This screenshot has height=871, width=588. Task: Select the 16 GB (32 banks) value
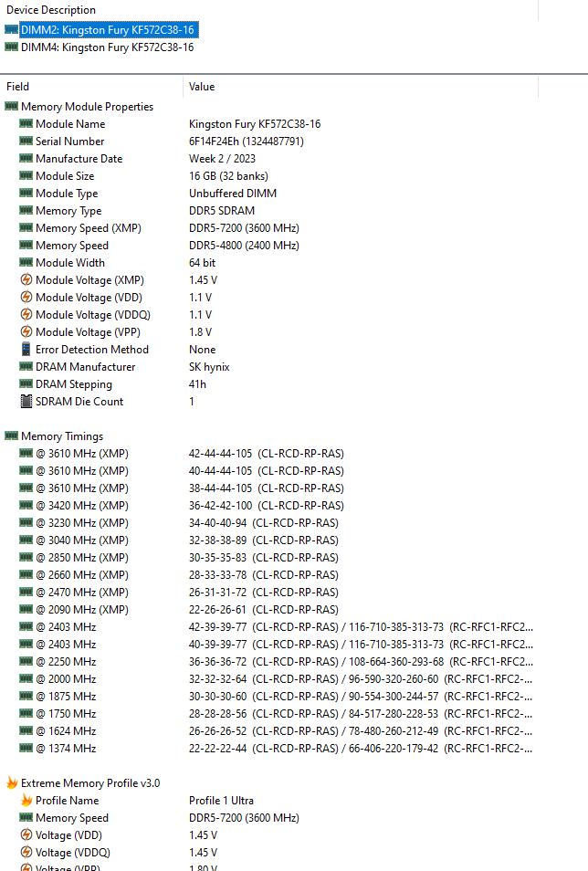(228, 175)
